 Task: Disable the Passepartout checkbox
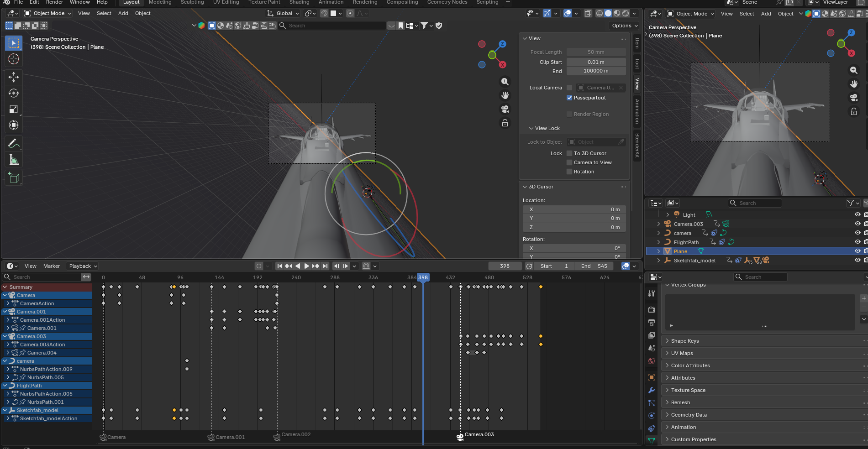click(569, 98)
